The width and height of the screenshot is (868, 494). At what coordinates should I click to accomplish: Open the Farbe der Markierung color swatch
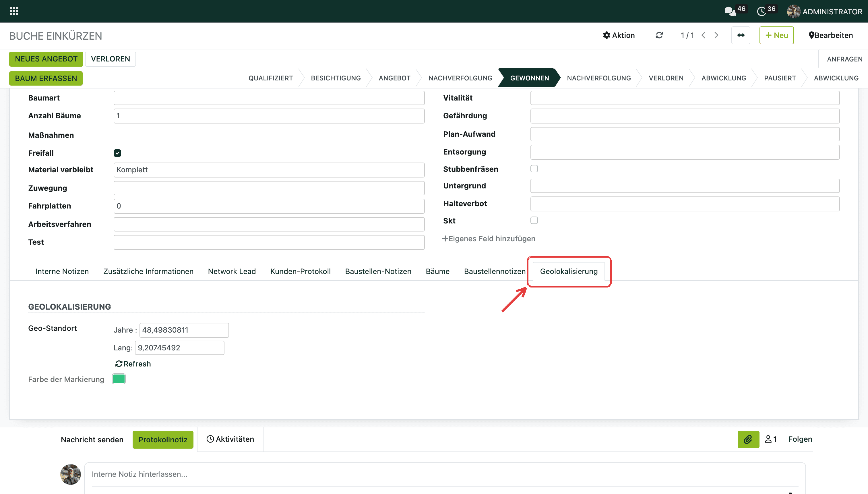click(x=119, y=379)
